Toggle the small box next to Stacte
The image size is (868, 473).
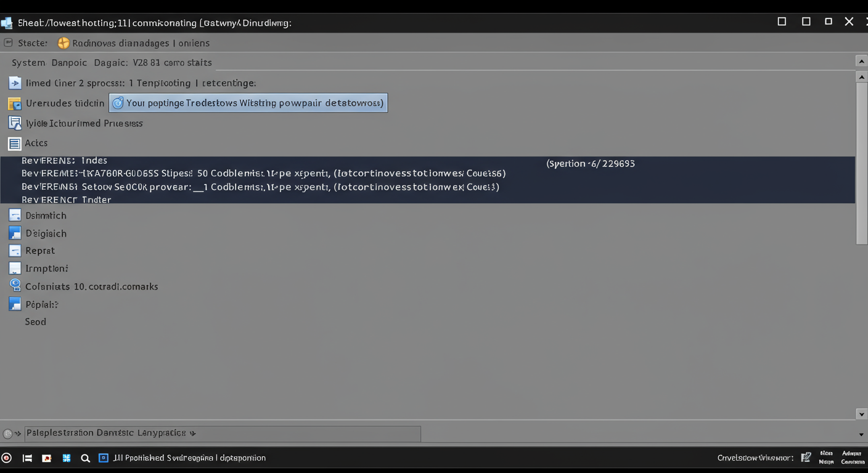(x=8, y=43)
